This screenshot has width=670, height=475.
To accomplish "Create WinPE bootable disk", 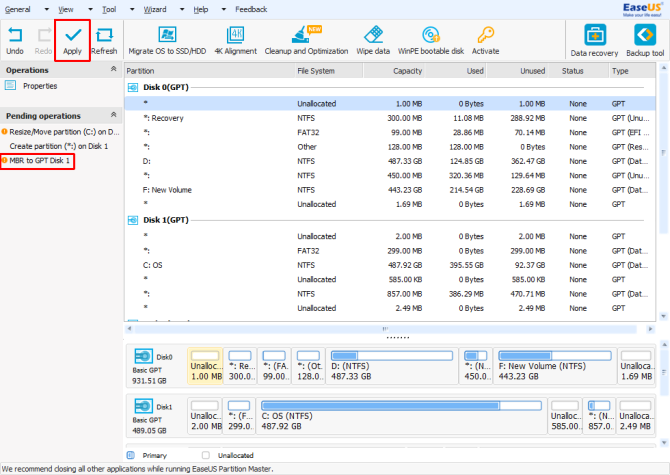I will pos(431,41).
